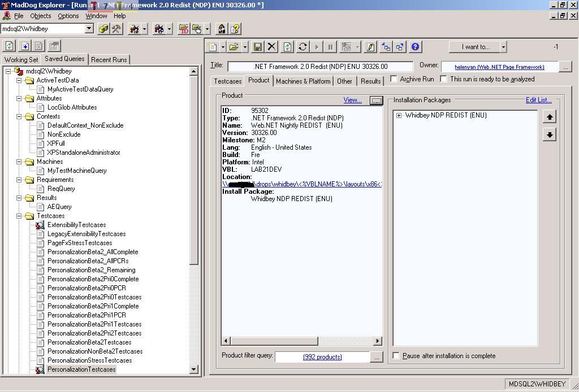Viewport: 579px width, 392px height.
Task: Switch to the Recent Runs tab
Action: (x=109, y=60)
